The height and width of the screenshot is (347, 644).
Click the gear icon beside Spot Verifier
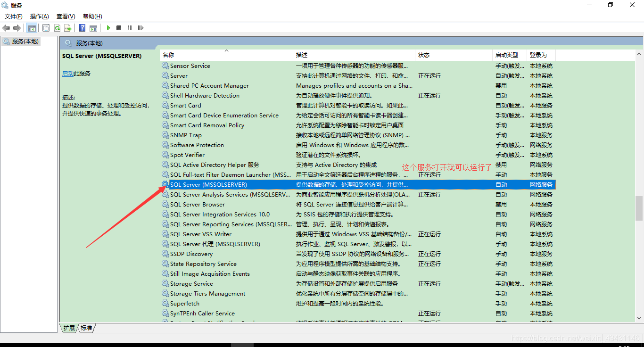[165, 155]
